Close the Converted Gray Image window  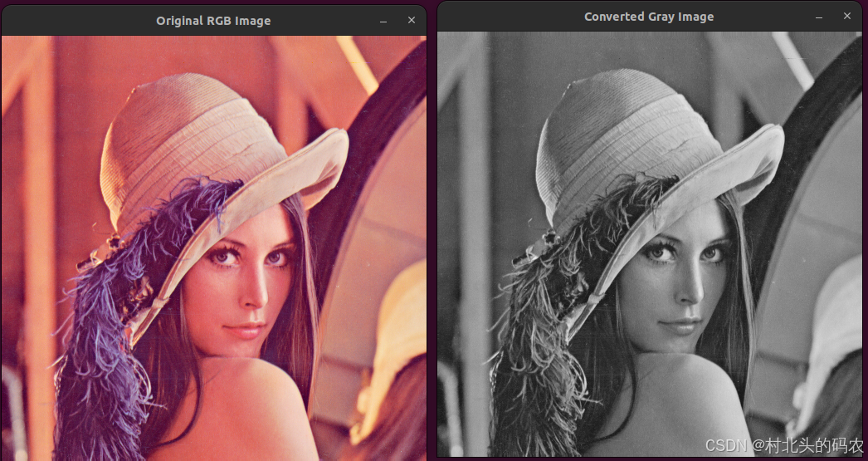click(x=847, y=17)
